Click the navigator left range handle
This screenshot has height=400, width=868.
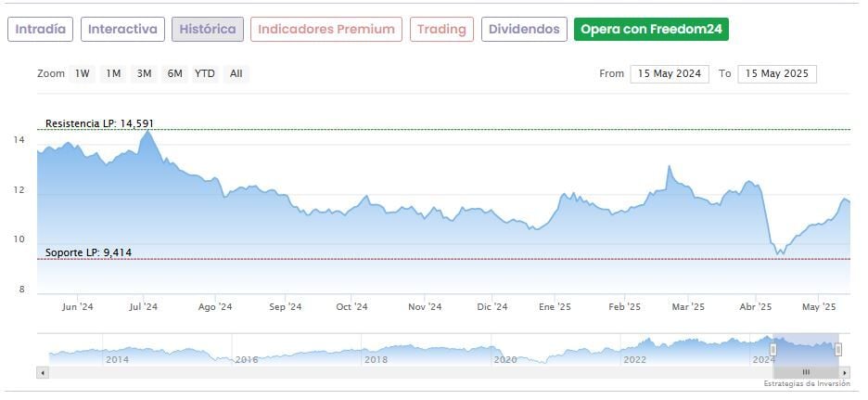click(773, 349)
